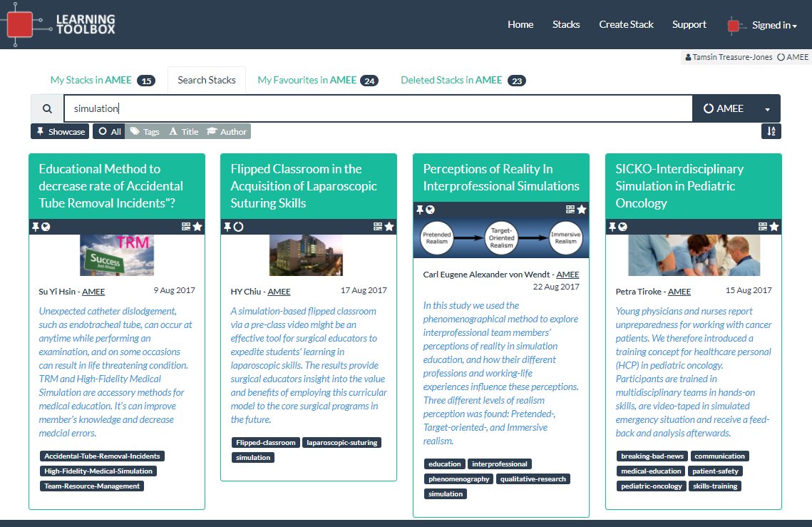Expand the AMEE selector in the top-right status bar
The height and width of the screenshot is (527, 812).
coord(792,56)
